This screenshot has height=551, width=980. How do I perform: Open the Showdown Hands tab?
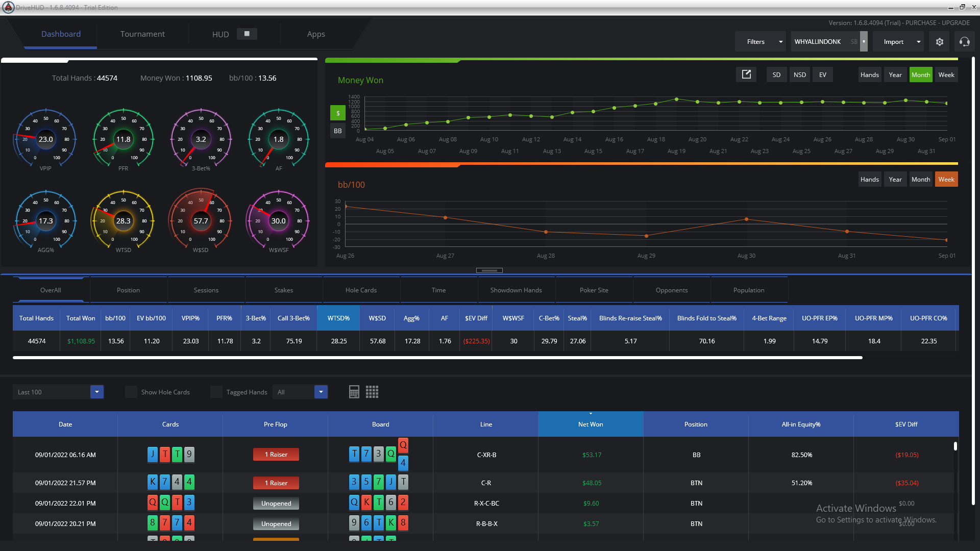pos(516,290)
